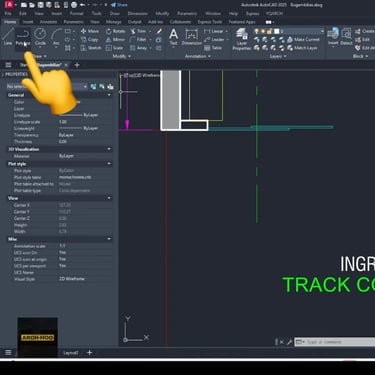This screenshot has width=375, height=375.
Task: Click the Rotate tool
Action: tap(115, 31)
